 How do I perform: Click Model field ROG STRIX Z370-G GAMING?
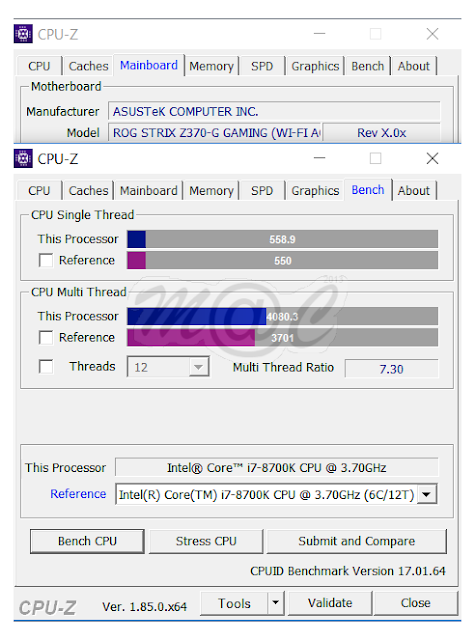pos(215,132)
